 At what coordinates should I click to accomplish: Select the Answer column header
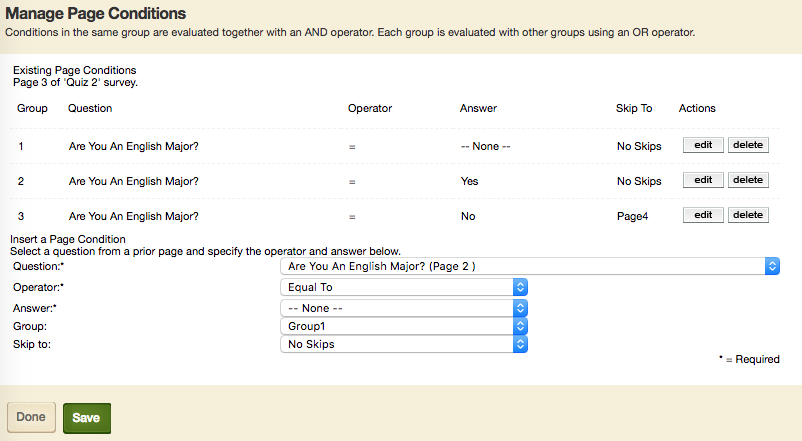tap(478, 108)
